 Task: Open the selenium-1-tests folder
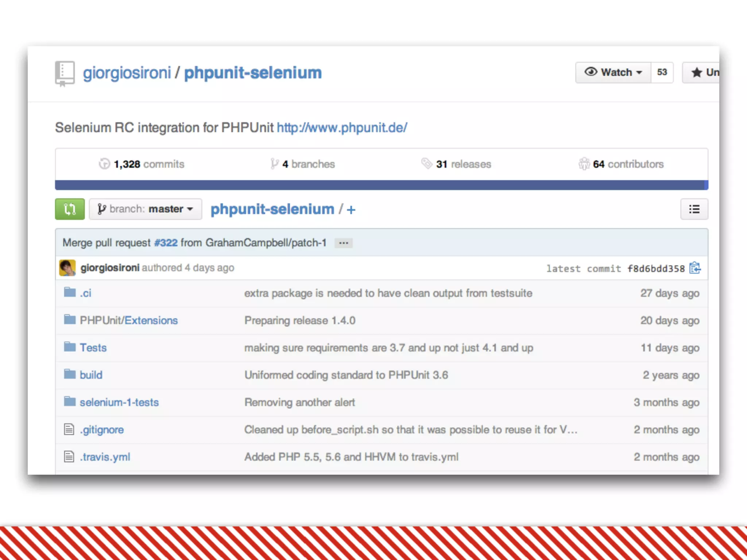click(x=119, y=402)
